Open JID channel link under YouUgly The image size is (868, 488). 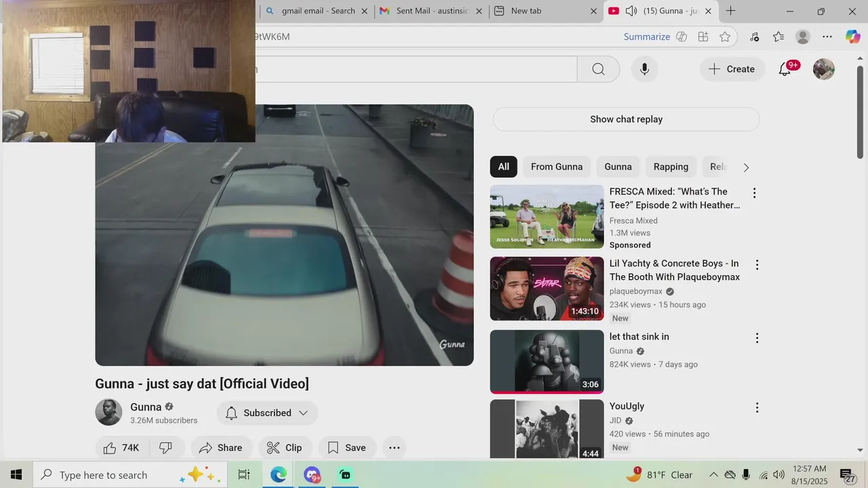[616, 421]
